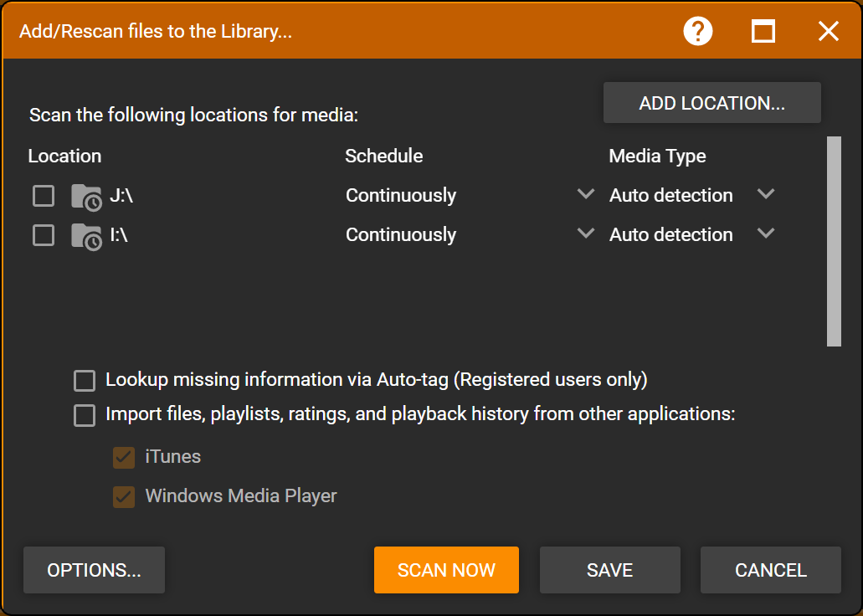Expand Media Type dropdown for I:\
Image resolution: width=863 pixels, height=616 pixels.
(765, 234)
